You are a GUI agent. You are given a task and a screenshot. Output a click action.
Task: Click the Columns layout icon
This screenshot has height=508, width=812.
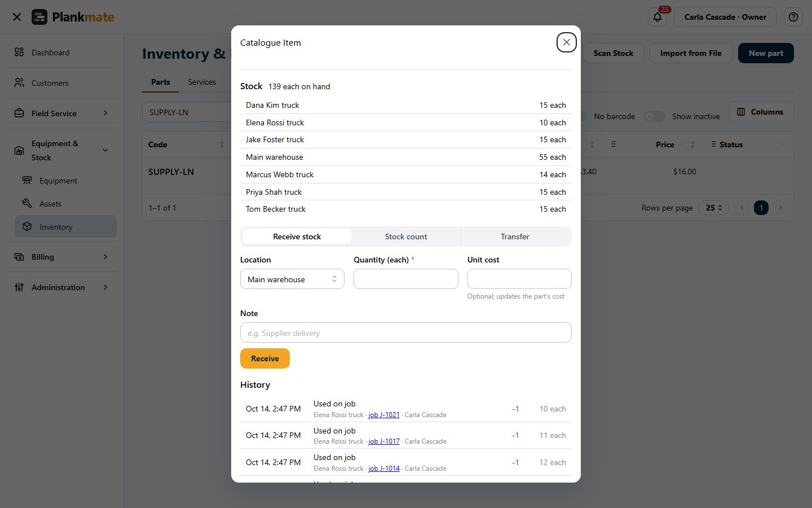tap(741, 112)
